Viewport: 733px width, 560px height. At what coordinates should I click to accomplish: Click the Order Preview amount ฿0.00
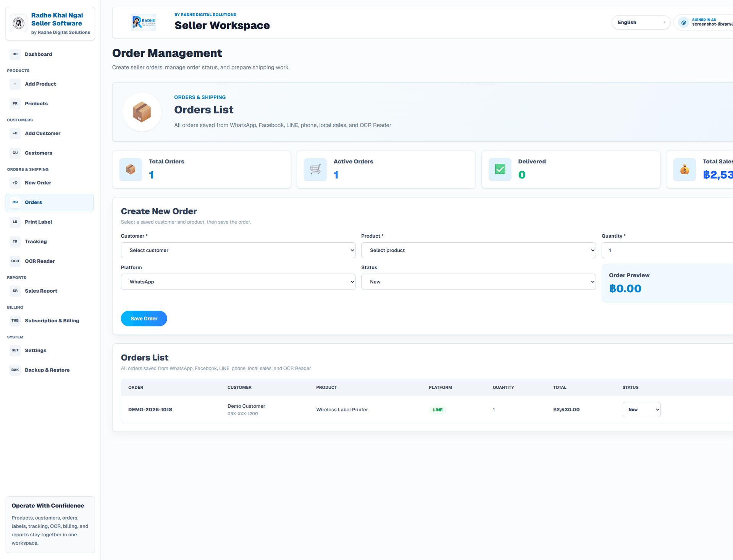tap(625, 288)
